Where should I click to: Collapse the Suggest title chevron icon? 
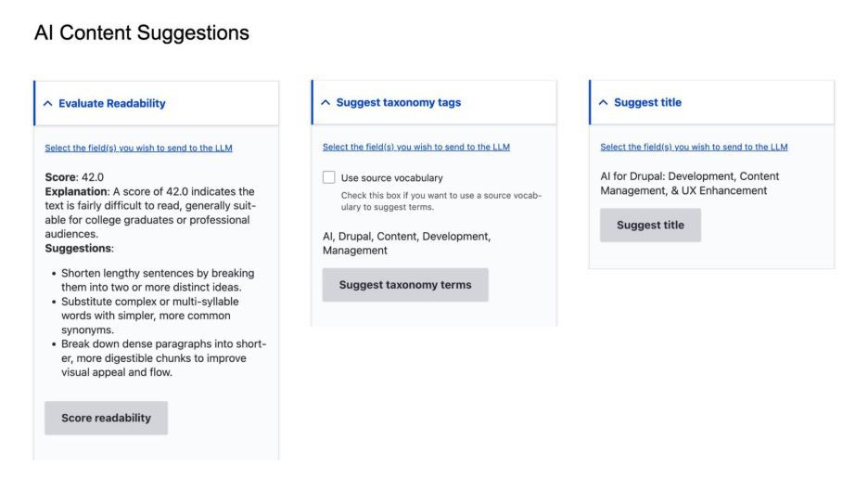click(603, 103)
